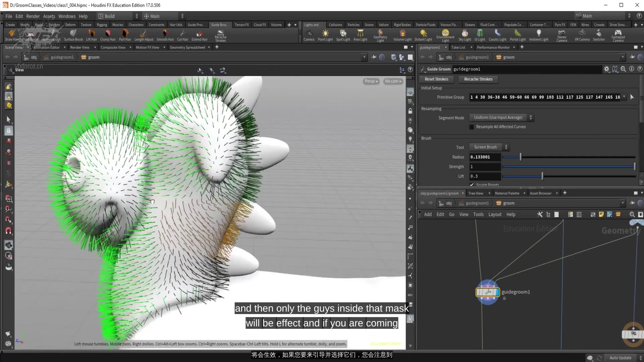Open the File menu

tap(9, 16)
